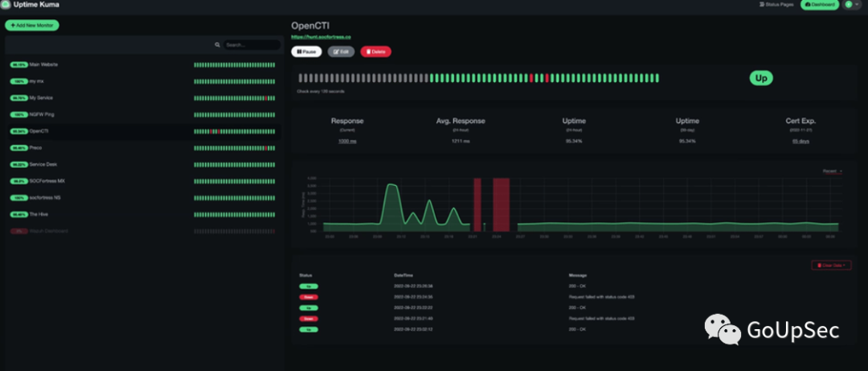Edit the OpenCTI monitor
The height and width of the screenshot is (371, 868).
click(x=341, y=52)
